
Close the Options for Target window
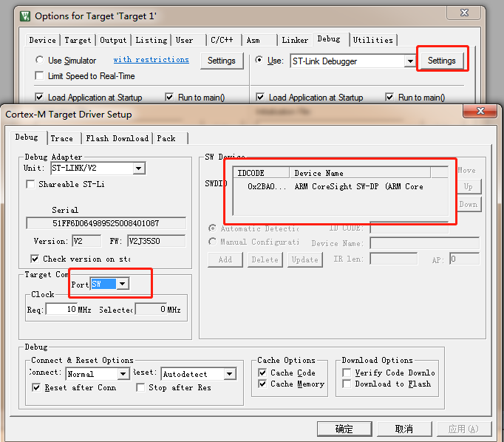coord(464,13)
